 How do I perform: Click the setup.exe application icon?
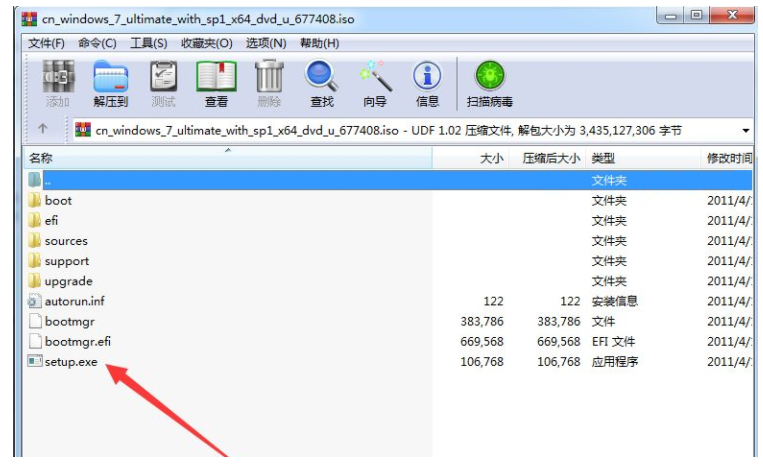tap(35, 361)
